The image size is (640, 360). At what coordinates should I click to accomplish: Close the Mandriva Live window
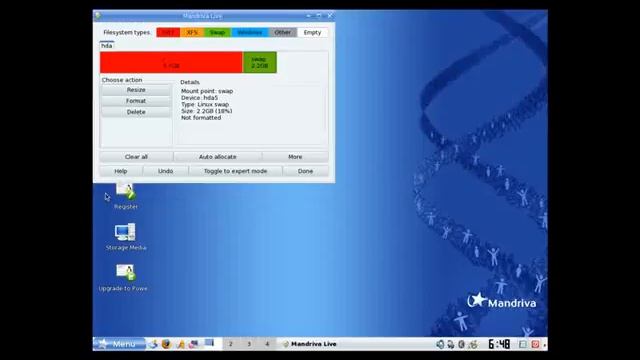click(330, 16)
